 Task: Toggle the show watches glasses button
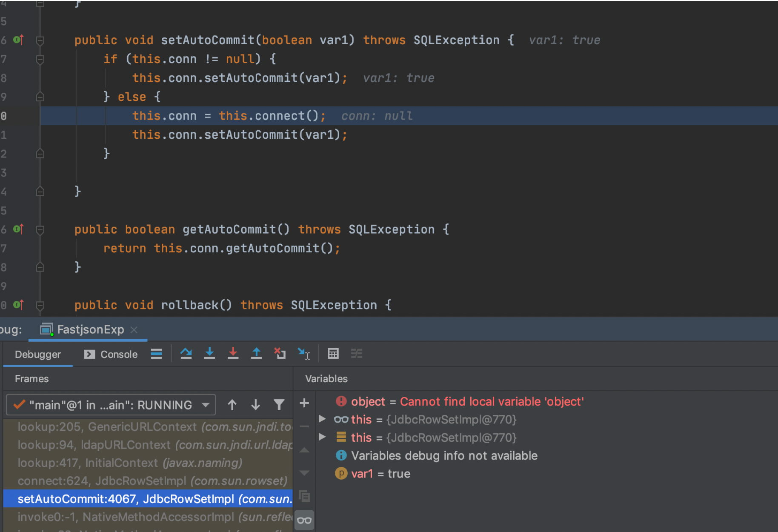(304, 520)
